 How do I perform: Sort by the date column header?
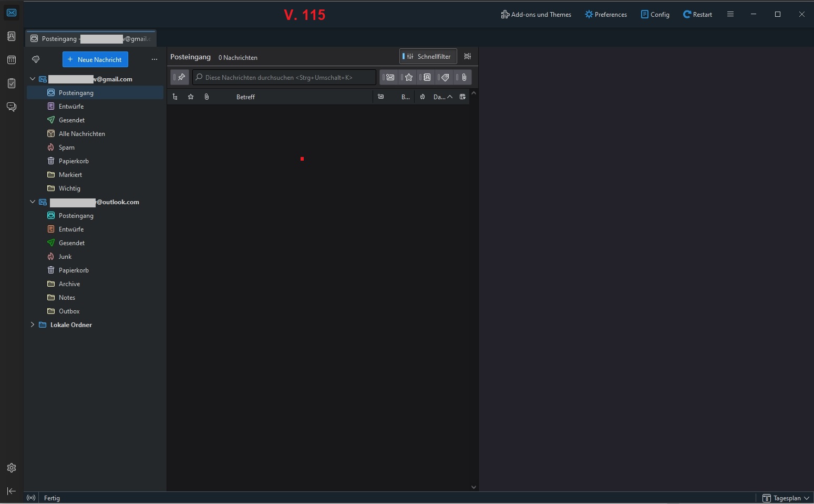click(x=442, y=97)
